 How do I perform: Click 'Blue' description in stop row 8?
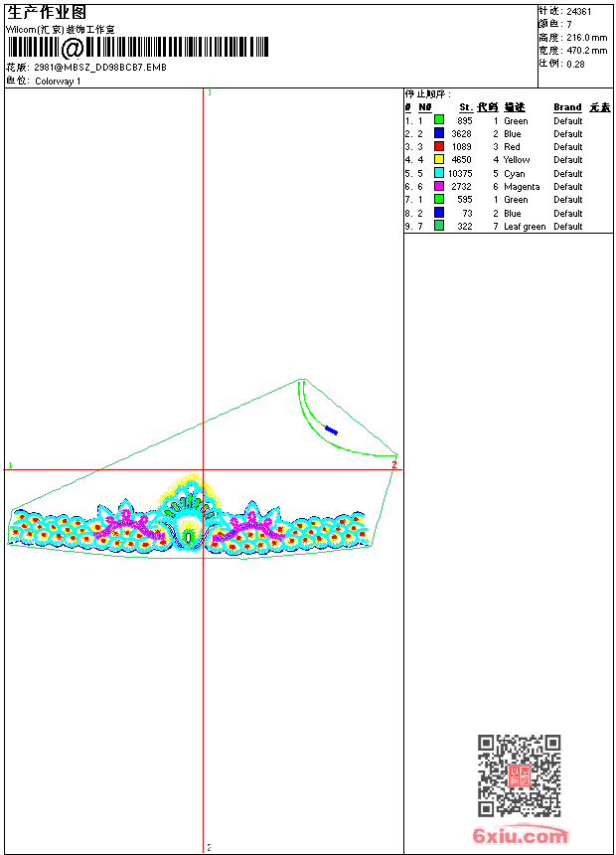pos(513,214)
